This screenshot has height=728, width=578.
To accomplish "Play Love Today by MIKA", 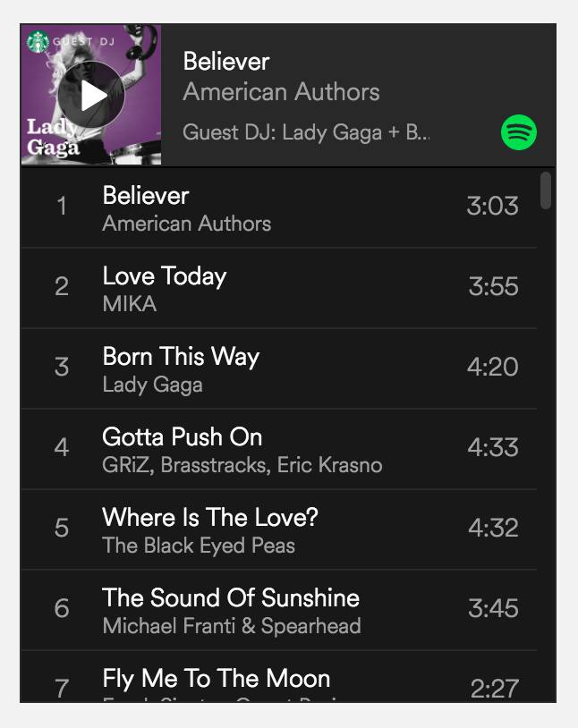I will point(279,288).
